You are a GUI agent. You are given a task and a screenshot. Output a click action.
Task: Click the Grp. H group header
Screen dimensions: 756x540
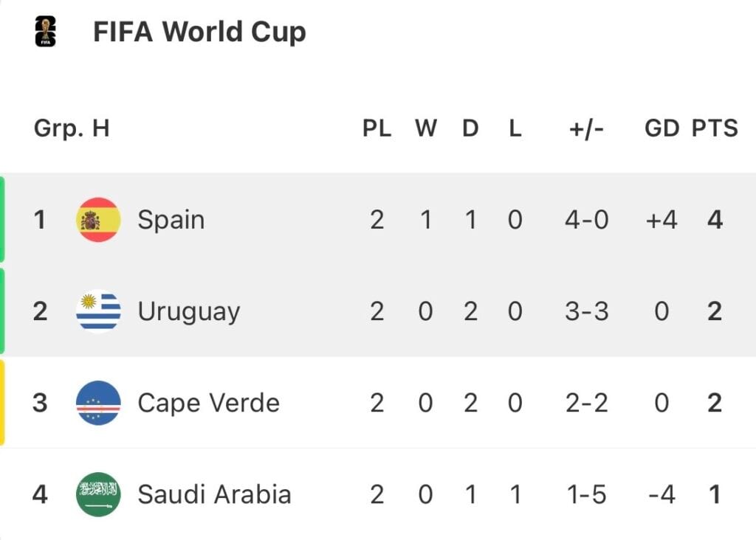tap(72, 128)
